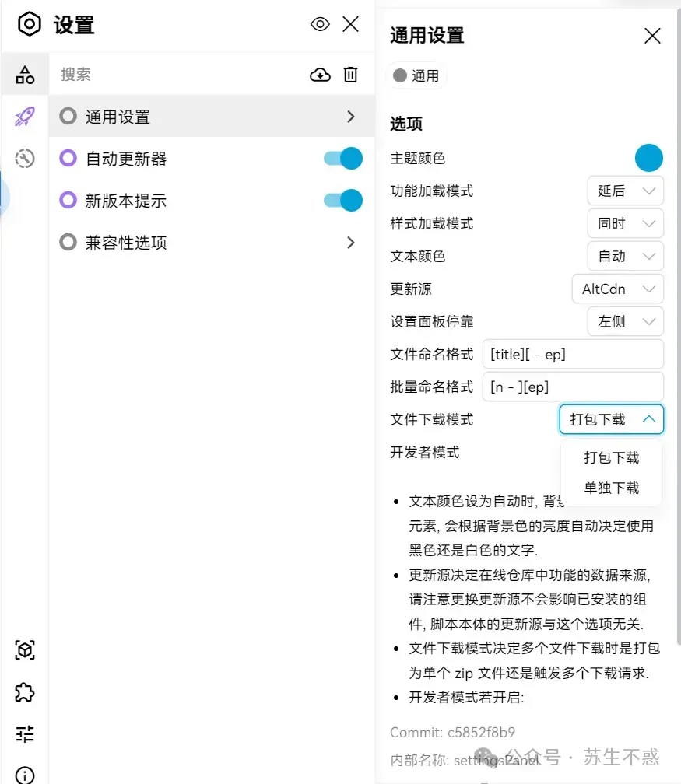Toggle the eye visibility icon
Viewport: 681px width, 784px height.
320,24
